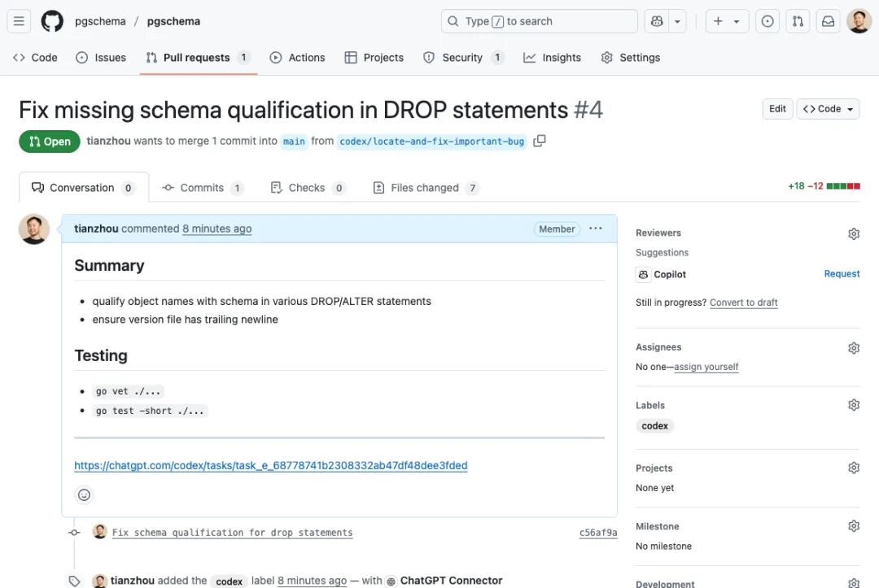This screenshot has height=588, width=879.
Task: Switch to the Commits tab
Action: coord(203,188)
